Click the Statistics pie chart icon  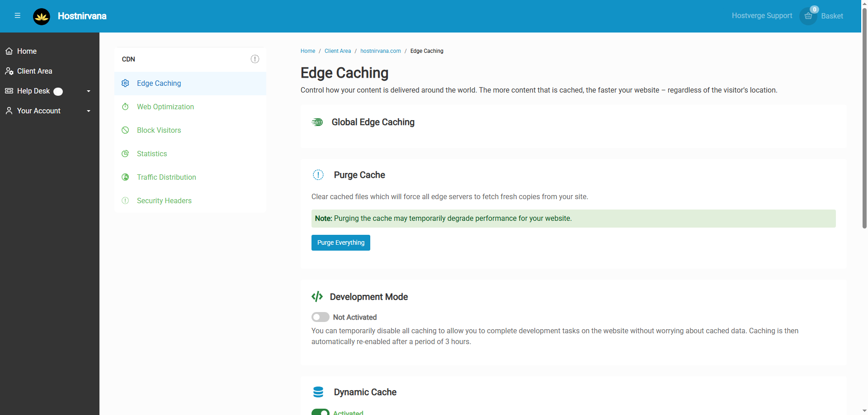pyautogui.click(x=125, y=154)
